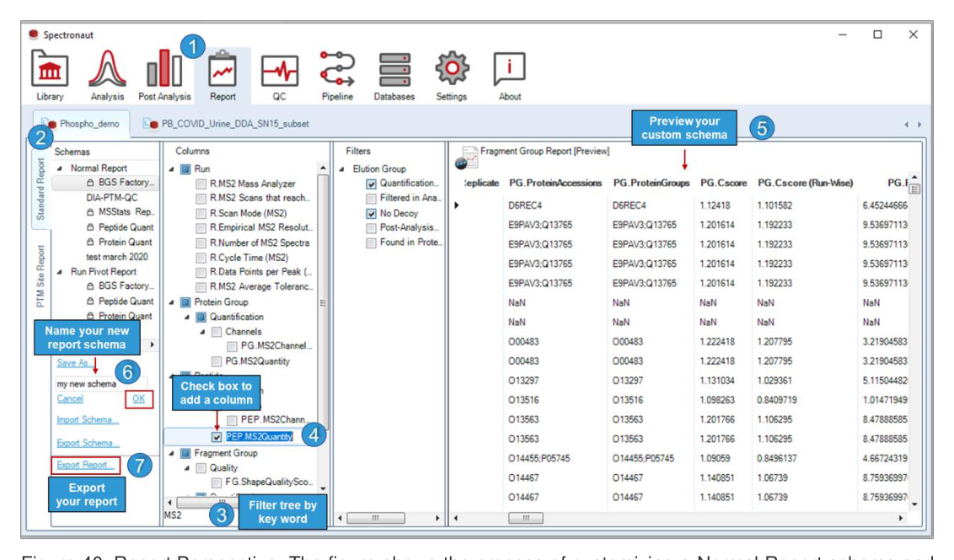The height and width of the screenshot is (560, 954).
Task: Click lock icon beside MSStats Rep. schema
Action: pos(90,212)
